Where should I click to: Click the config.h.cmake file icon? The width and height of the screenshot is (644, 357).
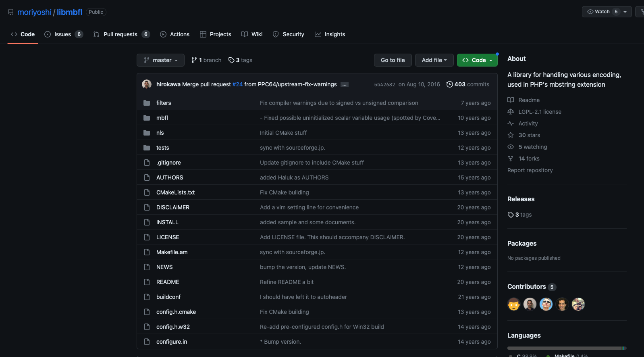click(147, 312)
